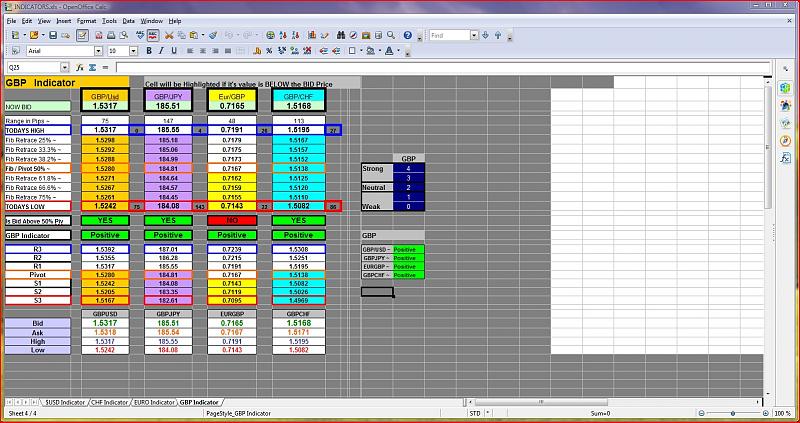Switch to the CHF Indicator sheet tab

point(109,402)
